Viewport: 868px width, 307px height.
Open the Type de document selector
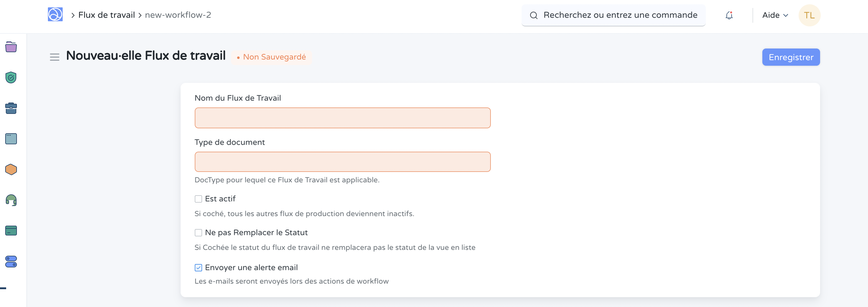[x=342, y=161]
